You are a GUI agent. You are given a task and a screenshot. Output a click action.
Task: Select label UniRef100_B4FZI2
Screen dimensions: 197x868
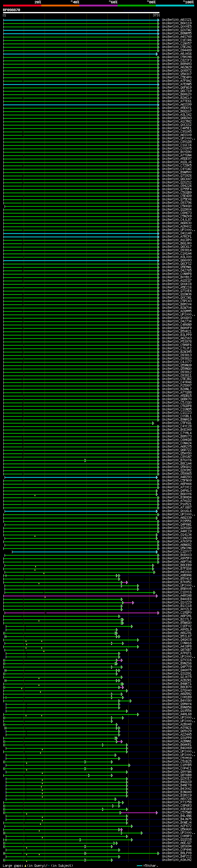177,857
